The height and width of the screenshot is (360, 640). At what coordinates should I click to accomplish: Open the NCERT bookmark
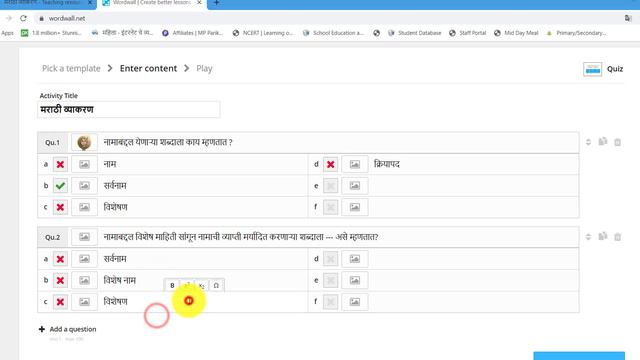pyautogui.click(x=263, y=33)
